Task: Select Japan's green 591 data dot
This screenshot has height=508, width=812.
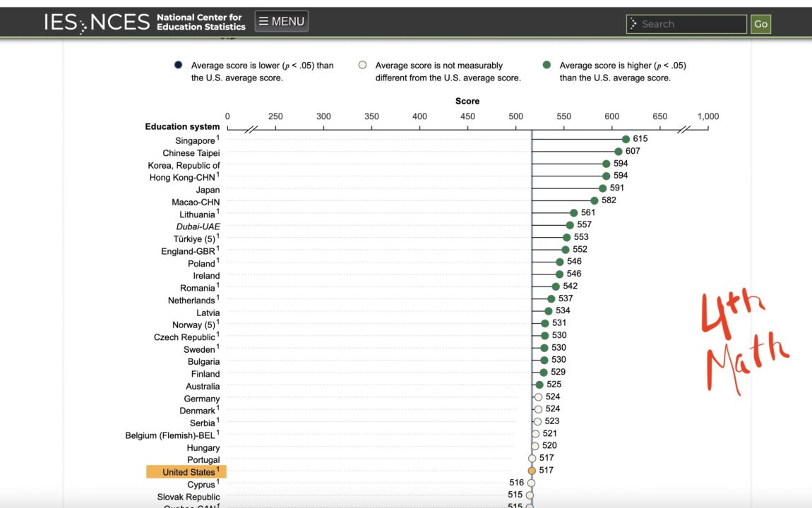Action: coord(602,188)
